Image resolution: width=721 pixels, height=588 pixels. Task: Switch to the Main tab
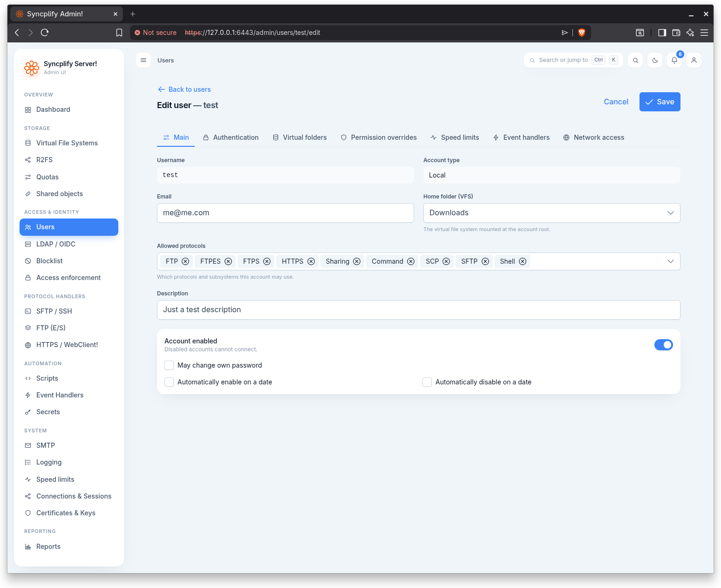(176, 137)
